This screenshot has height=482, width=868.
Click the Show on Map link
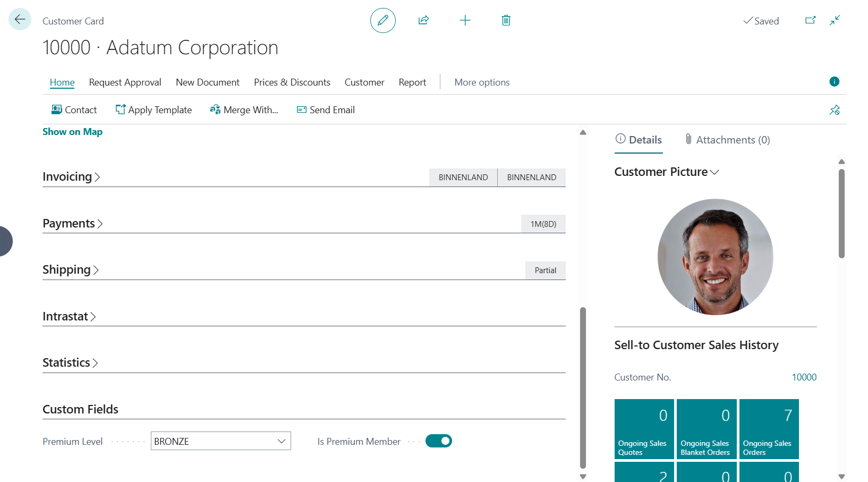click(x=72, y=132)
